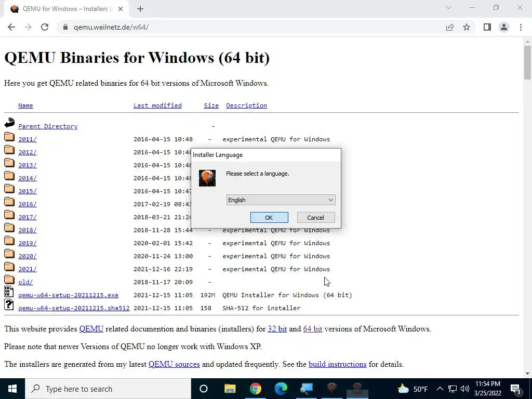Open the 2021/ folder link

pos(28,269)
